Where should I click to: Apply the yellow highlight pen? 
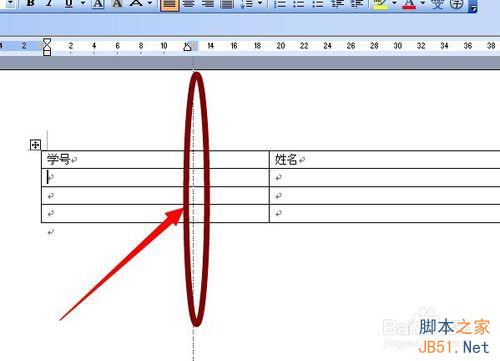click(381, 3)
